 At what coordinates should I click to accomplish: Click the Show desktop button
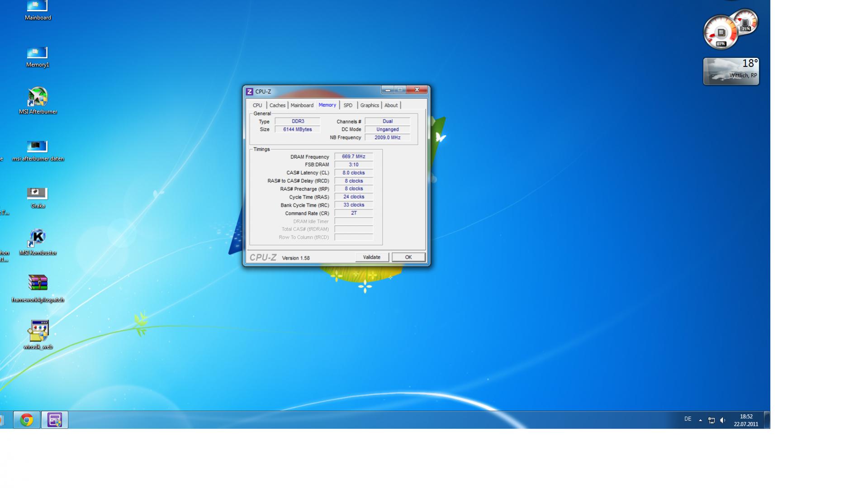point(767,420)
